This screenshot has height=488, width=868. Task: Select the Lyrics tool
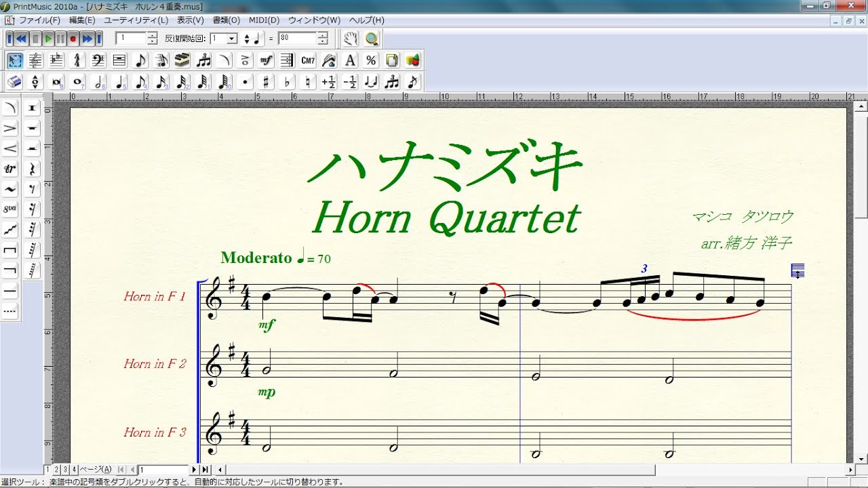pyautogui.click(x=330, y=60)
